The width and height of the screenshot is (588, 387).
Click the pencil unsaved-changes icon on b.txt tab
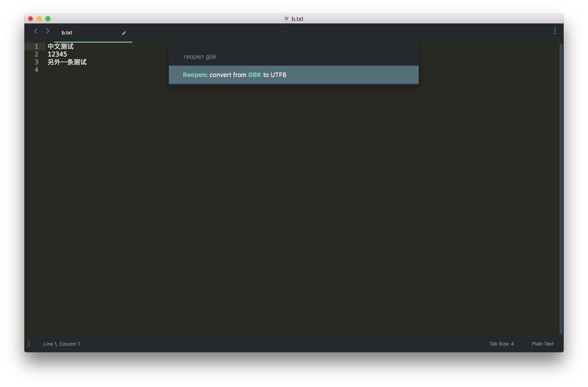point(124,33)
